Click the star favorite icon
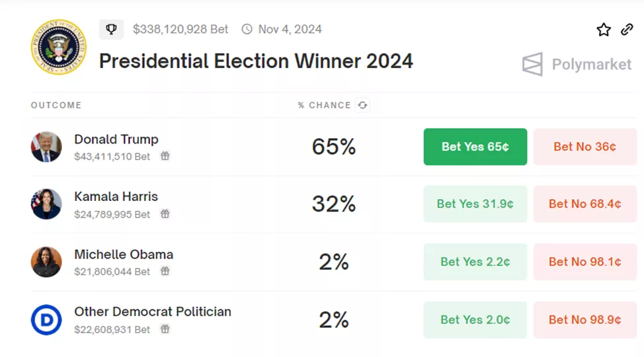The image size is (644, 357). (604, 30)
